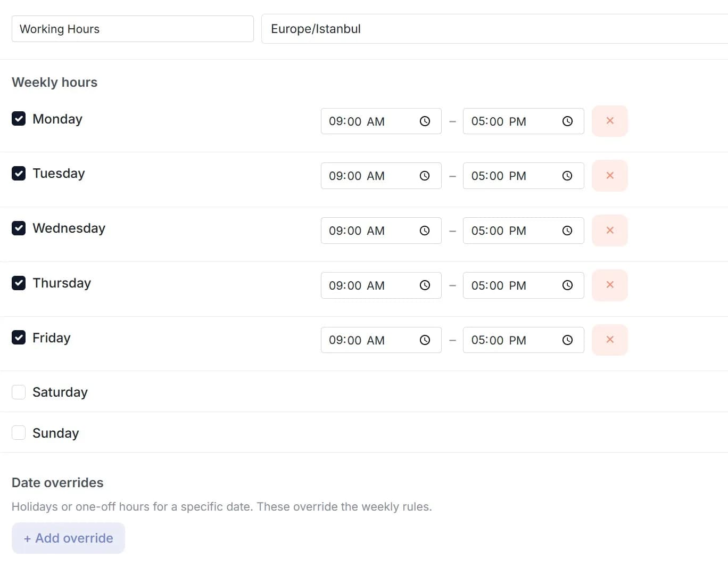Click the Weekly hours heading
This screenshot has width=728, height=566.
(x=55, y=83)
